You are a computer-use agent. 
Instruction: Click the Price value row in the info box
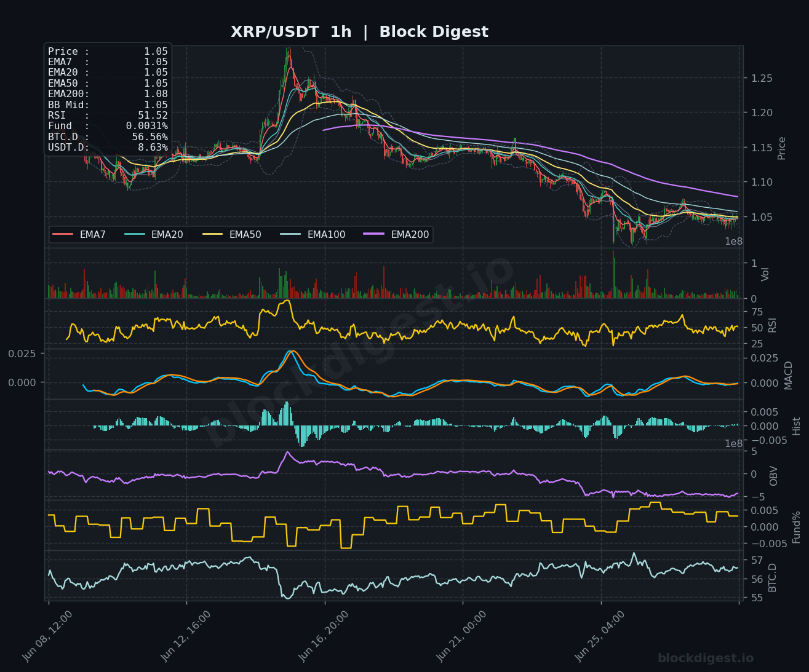click(108, 52)
